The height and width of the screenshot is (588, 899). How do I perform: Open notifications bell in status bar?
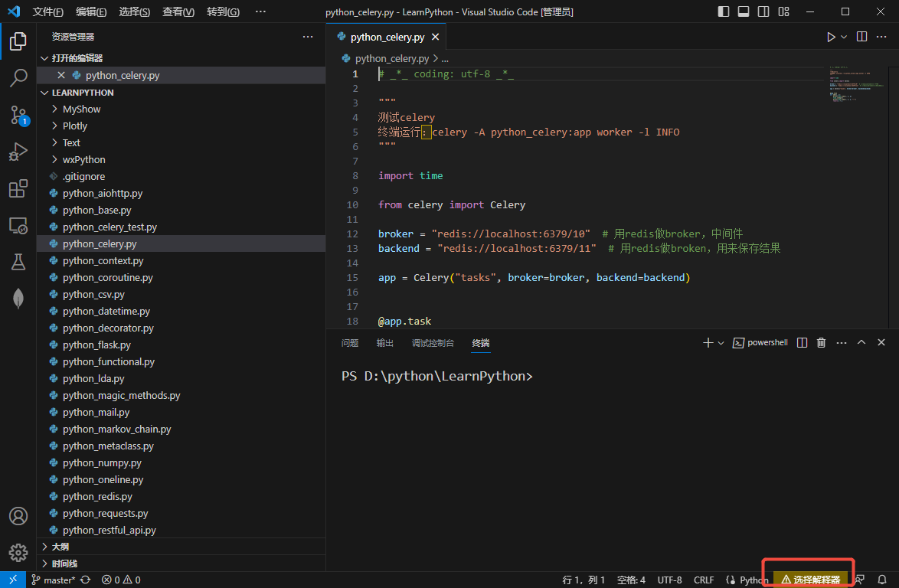[882, 580]
